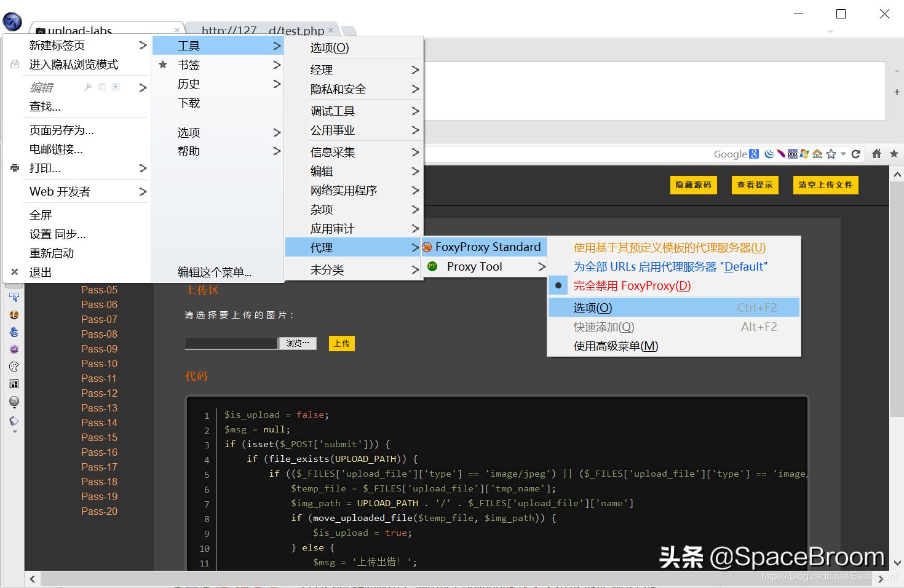
Task: Click the Apache feather search icon
Action: 780,154
